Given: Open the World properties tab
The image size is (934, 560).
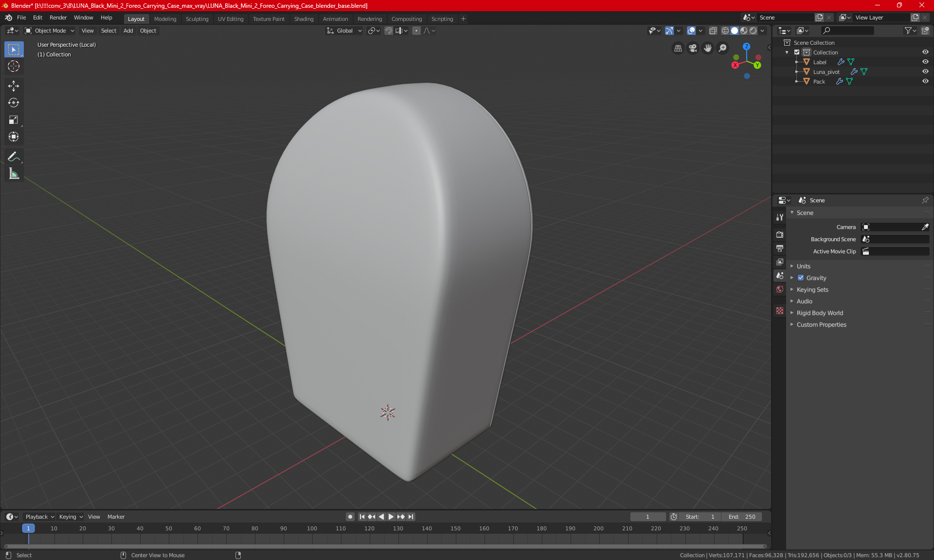Looking at the screenshot, I should (780, 289).
